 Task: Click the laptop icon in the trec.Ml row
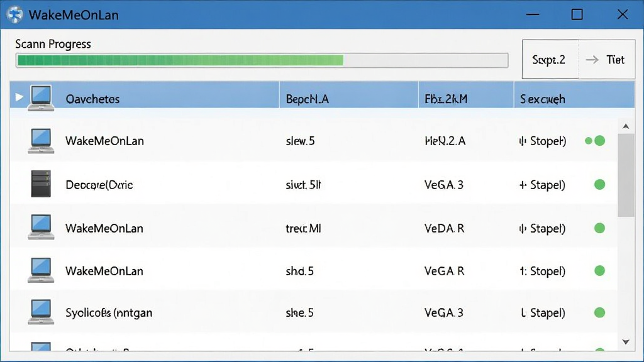(x=41, y=226)
